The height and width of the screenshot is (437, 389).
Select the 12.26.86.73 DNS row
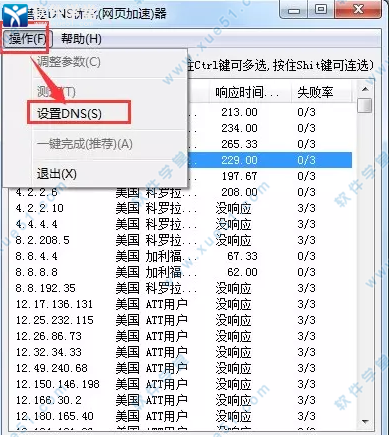[180, 336]
